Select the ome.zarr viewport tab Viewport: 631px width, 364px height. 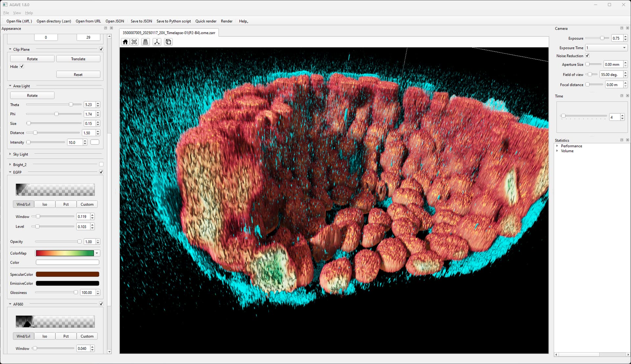coord(168,32)
